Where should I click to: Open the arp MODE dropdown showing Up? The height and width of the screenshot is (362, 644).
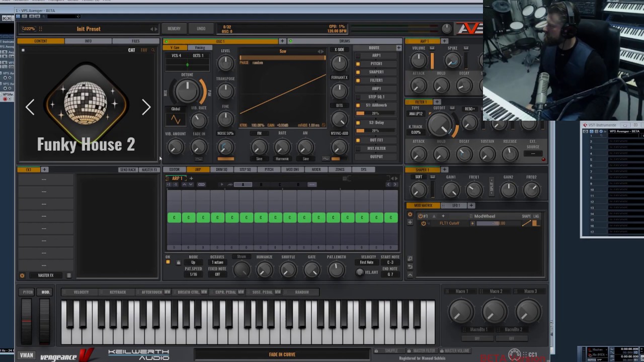point(193,262)
